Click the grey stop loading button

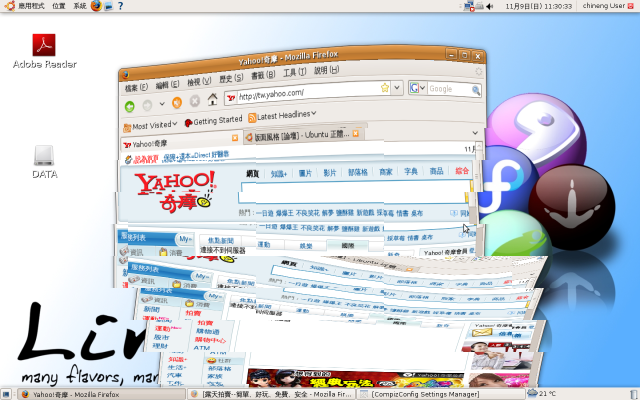(x=195, y=101)
